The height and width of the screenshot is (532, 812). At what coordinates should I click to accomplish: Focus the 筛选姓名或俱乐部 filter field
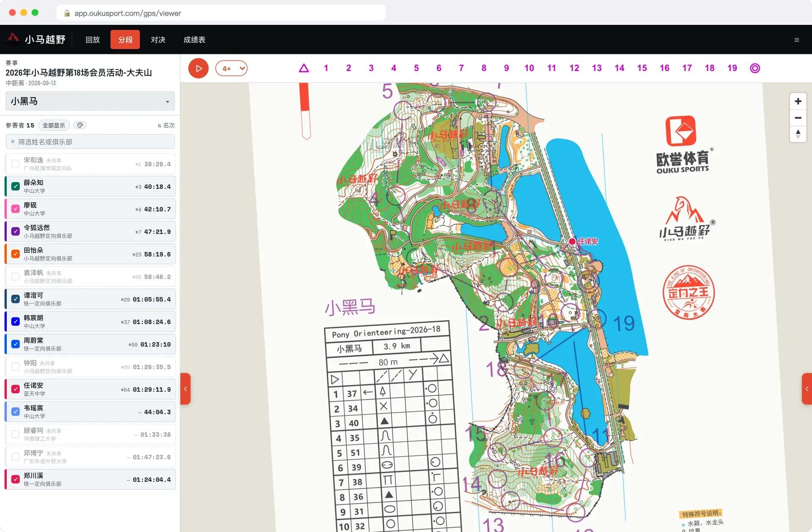coord(90,142)
